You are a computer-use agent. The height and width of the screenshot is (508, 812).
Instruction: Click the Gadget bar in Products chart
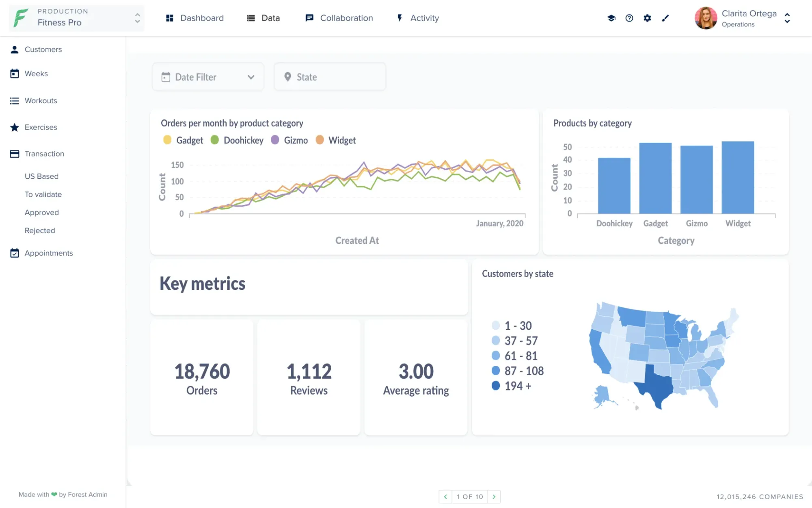[655, 178]
